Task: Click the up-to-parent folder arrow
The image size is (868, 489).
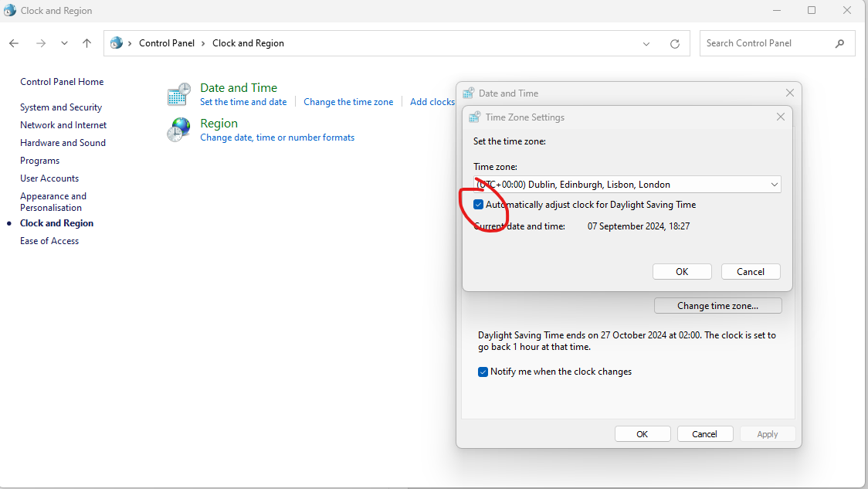Action: 86,43
